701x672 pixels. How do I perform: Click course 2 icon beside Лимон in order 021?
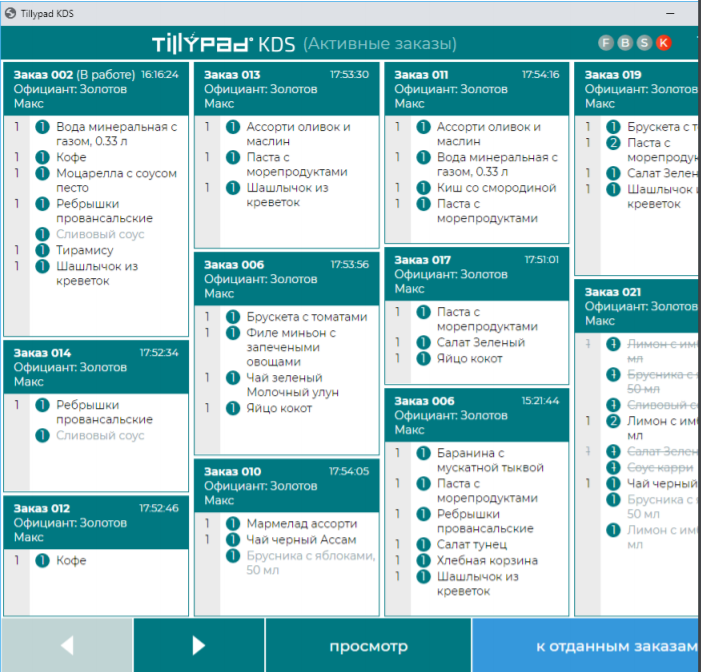[613, 421]
